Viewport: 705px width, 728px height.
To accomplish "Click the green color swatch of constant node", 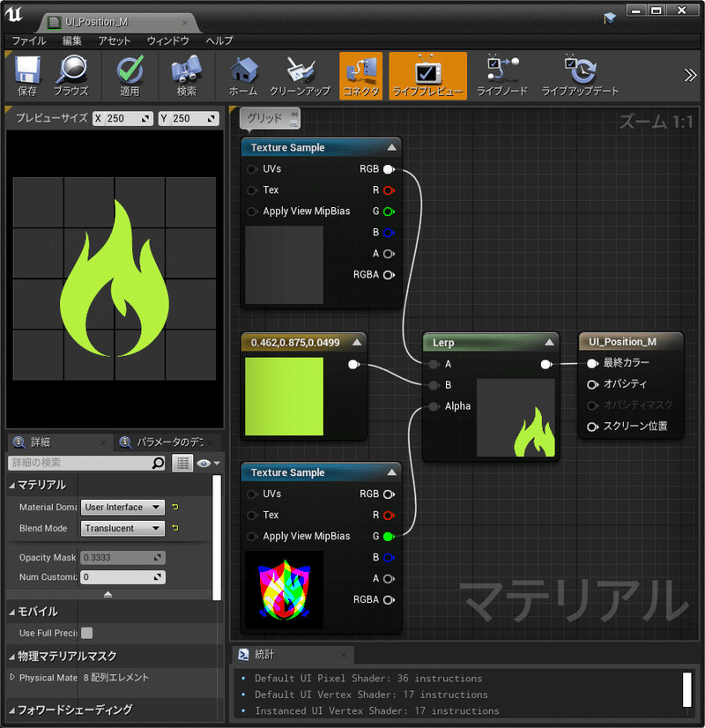I will (284, 396).
